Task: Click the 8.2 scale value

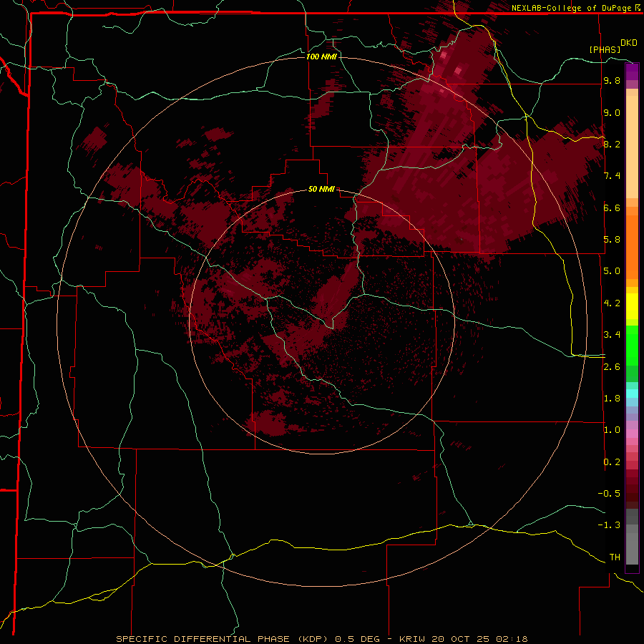Action: (x=612, y=144)
